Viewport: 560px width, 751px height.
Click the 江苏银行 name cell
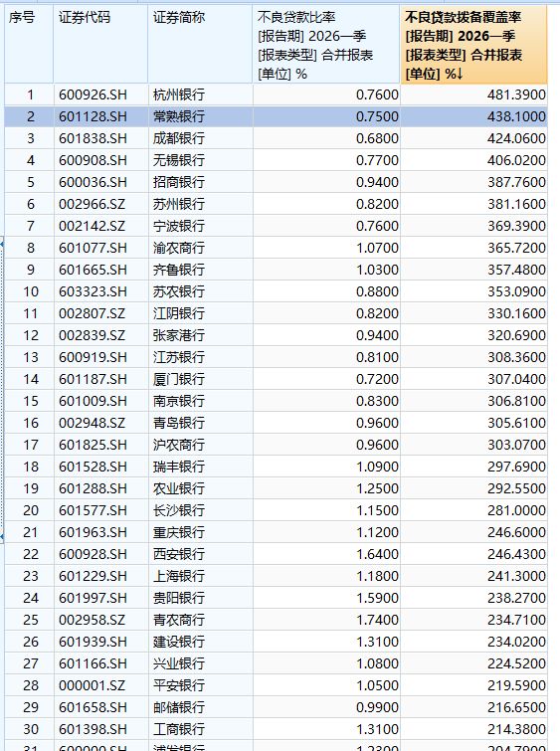(x=179, y=357)
